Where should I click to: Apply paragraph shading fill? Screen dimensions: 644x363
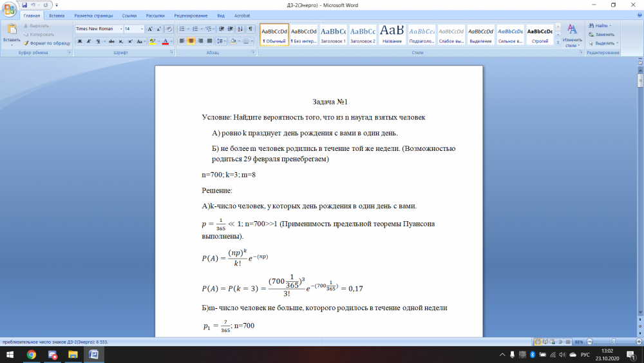(233, 41)
